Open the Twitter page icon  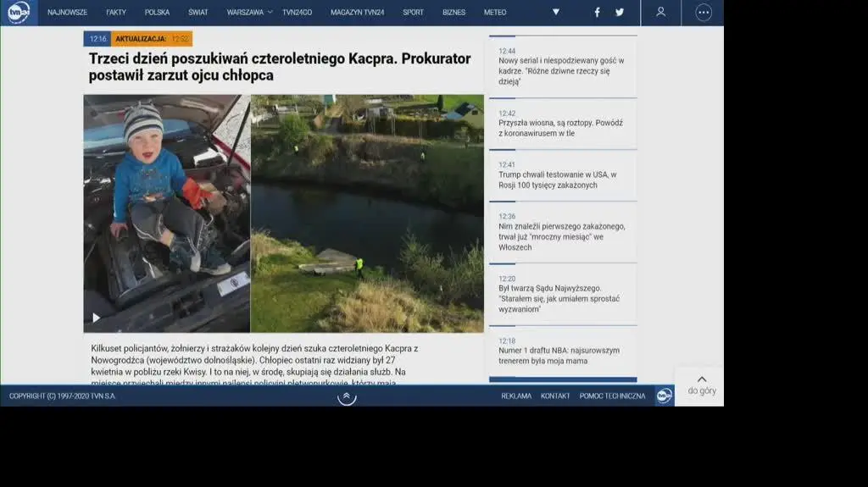tap(620, 13)
